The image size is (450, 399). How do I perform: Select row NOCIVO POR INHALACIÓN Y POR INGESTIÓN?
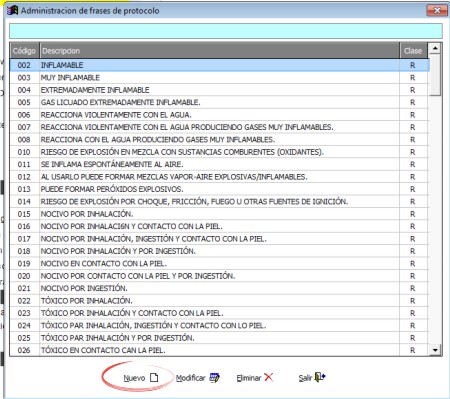point(219,251)
